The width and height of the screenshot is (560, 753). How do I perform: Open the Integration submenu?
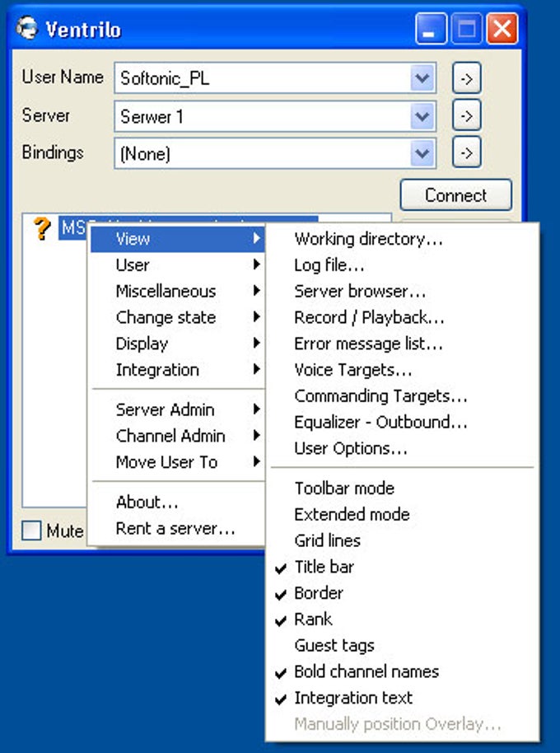tap(178, 369)
